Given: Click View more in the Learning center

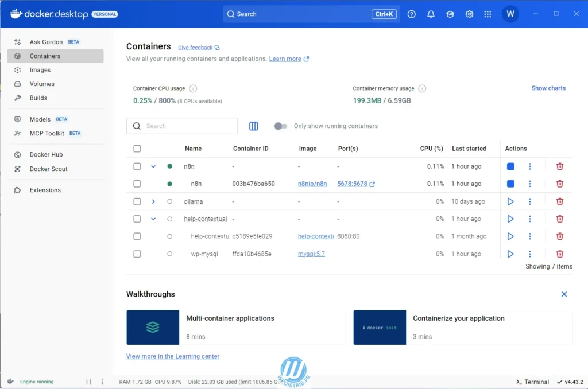Looking at the screenshot, I should click(173, 356).
